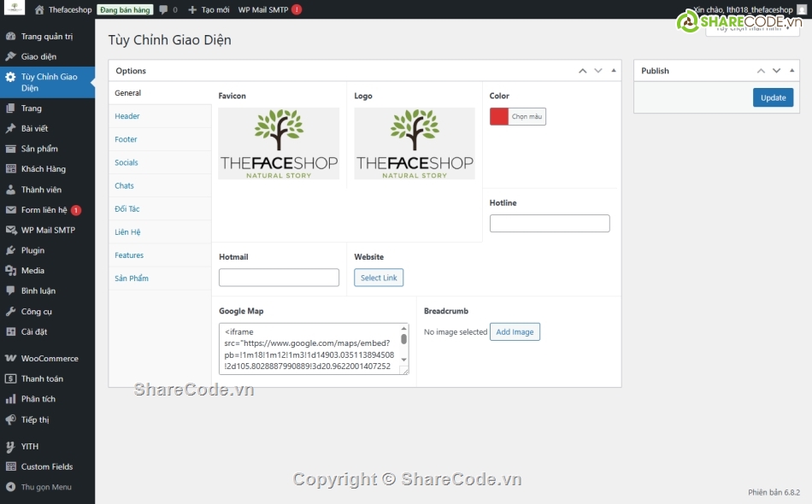The width and height of the screenshot is (812, 504).
Task: Click the Bài viết pin icon
Action: tap(10, 128)
